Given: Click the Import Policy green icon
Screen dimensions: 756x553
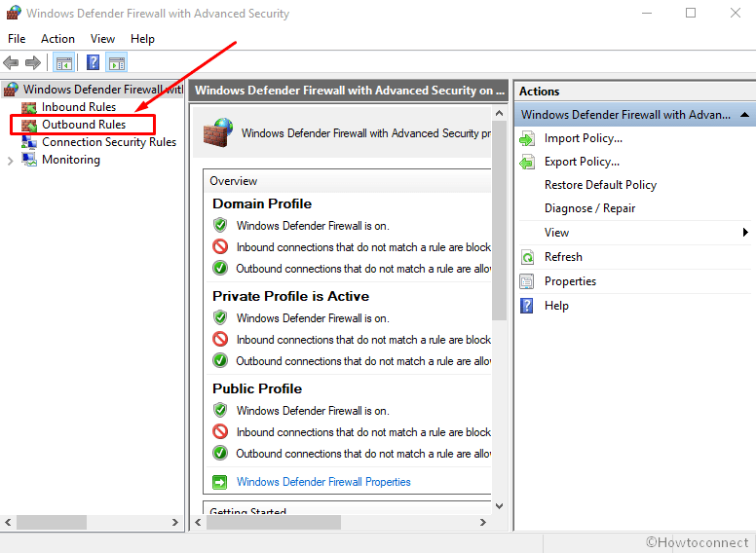Looking at the screenshot, I should pos(527,138).
